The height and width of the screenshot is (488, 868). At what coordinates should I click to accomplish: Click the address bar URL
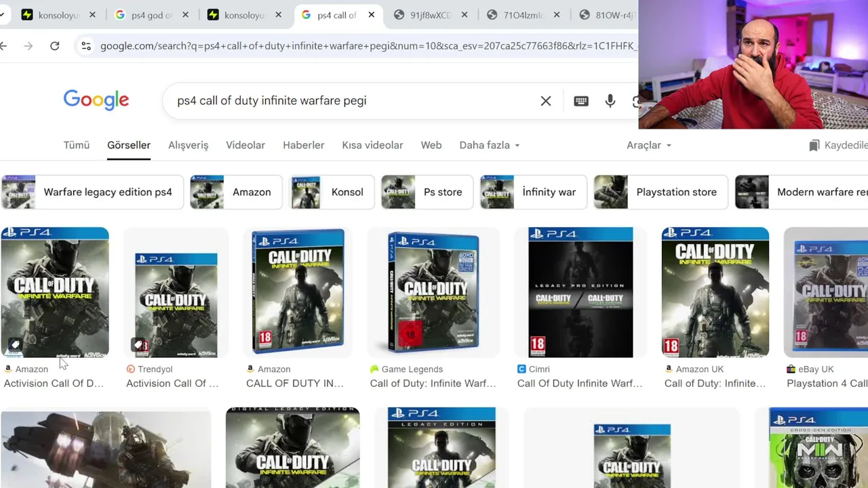click(368, 46)
